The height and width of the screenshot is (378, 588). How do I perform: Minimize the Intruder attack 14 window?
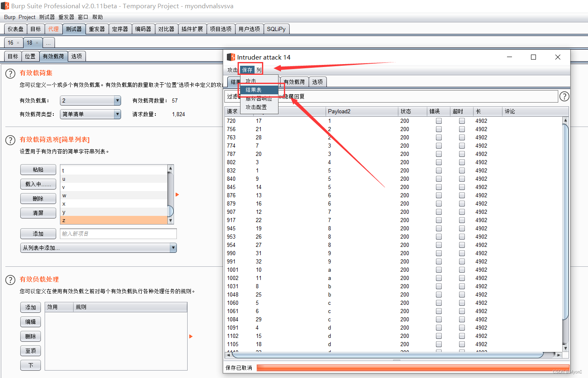click(509, 57)
